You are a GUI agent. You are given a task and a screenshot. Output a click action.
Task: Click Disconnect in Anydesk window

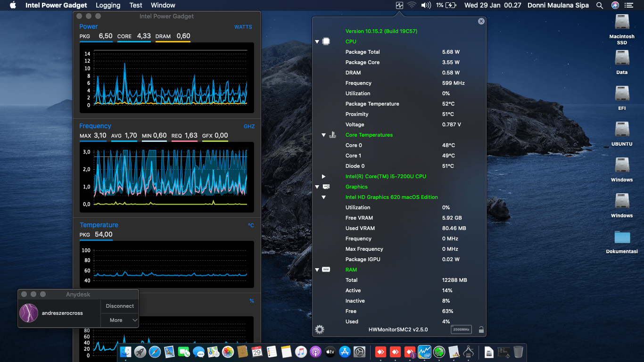coord(120,306)
